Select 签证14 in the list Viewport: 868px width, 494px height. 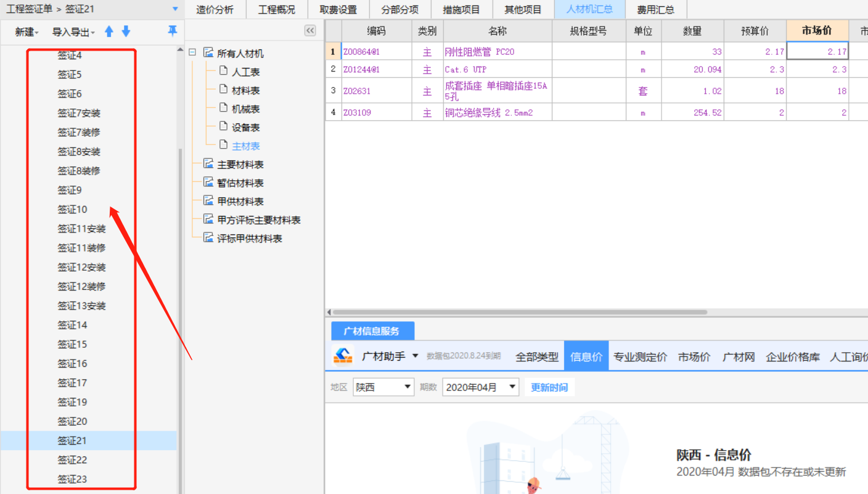click(72, 324)
